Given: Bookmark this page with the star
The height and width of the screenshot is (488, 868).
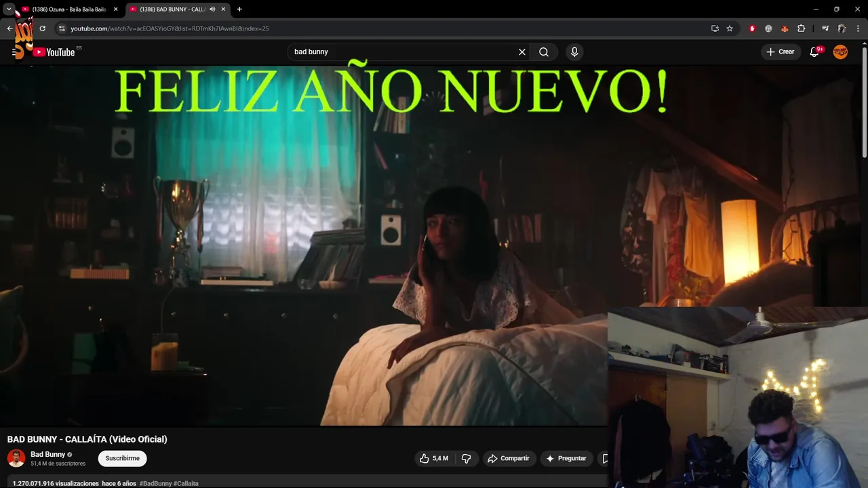Looking at the screenshot, I should [730, 28].
